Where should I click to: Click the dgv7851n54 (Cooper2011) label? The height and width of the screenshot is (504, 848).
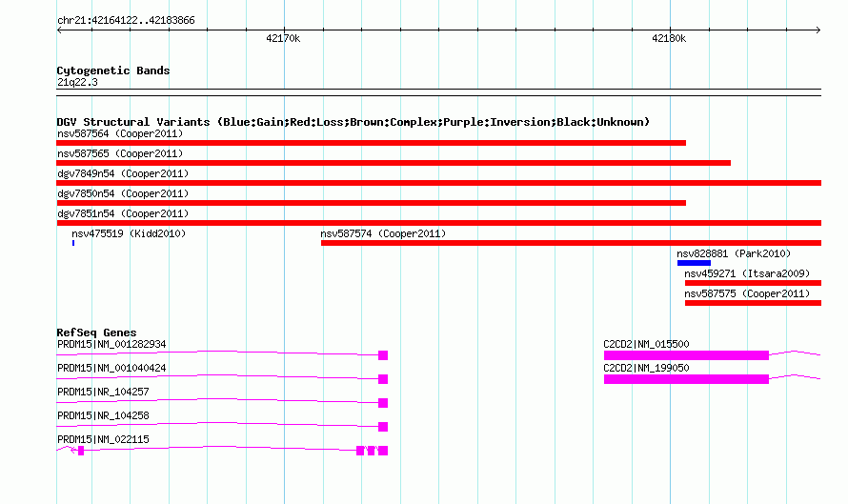click(x=123, y=213)
